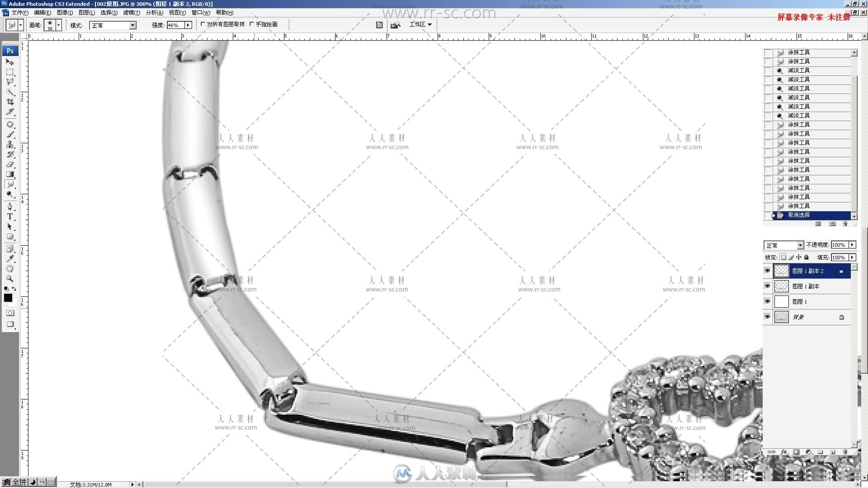The width and height of the screenshot is (868, 488).
Task: Open the workspace 工作区 dropdown
Action: (420, 24)
